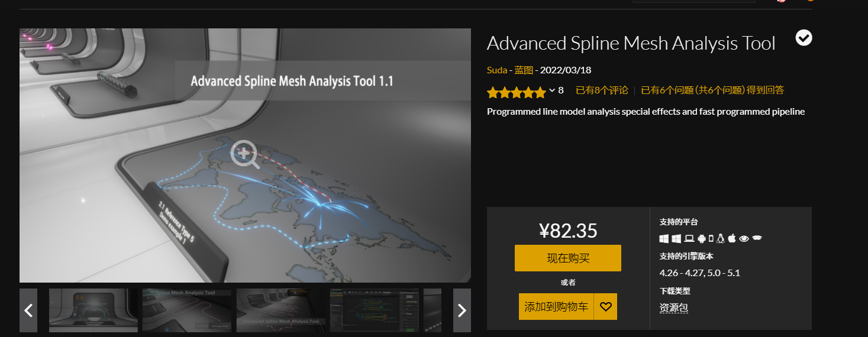The width and height of the screenshot is (868, 337).
Task: Click the Linux penguin platform icon
Action: pos(720,239)
